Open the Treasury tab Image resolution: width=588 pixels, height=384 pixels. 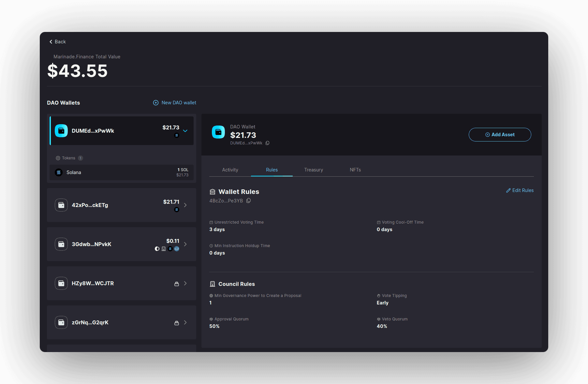coord(314,170)
